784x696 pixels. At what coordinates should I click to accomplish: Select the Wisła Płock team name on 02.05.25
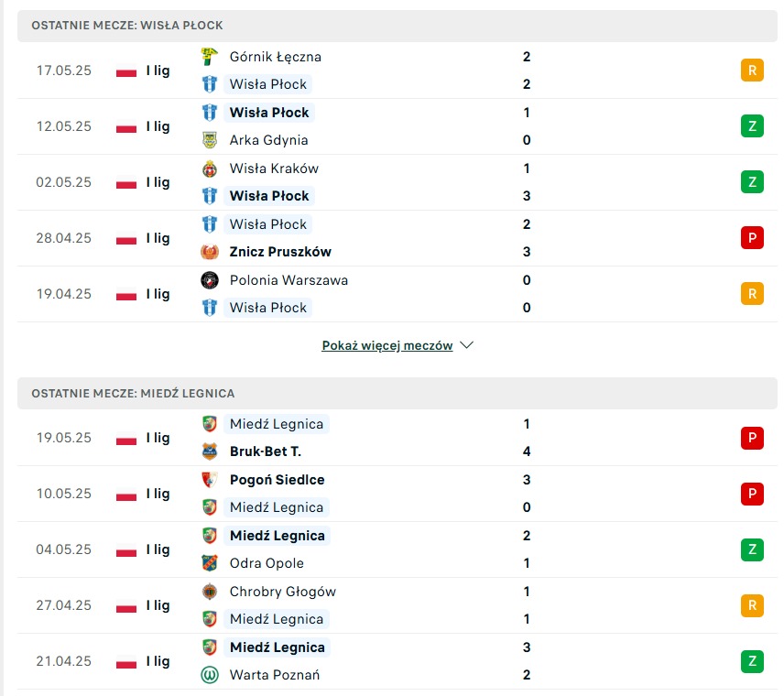(269, 196)
